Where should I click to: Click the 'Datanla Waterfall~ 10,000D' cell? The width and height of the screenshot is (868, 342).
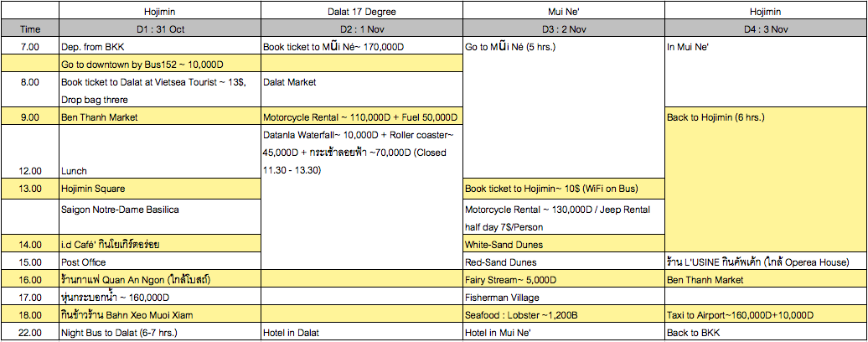[x=361, y=197]
